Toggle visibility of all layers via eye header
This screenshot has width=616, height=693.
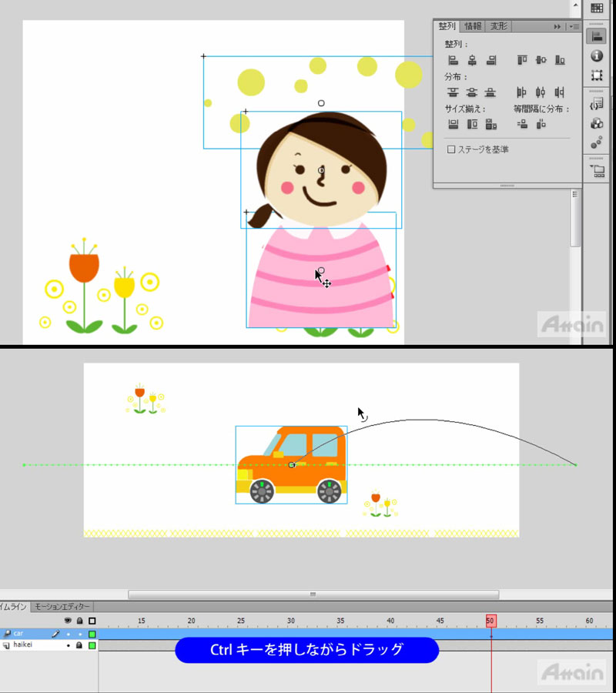(68, 621)
